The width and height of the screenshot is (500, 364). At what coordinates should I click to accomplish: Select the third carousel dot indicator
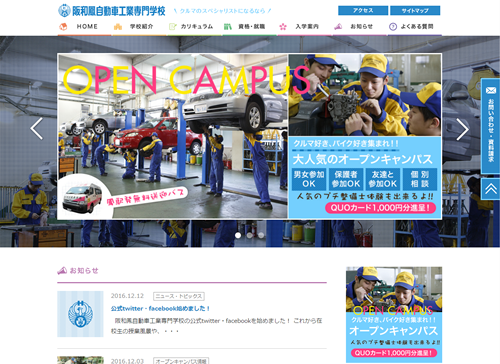coord(261,235)
